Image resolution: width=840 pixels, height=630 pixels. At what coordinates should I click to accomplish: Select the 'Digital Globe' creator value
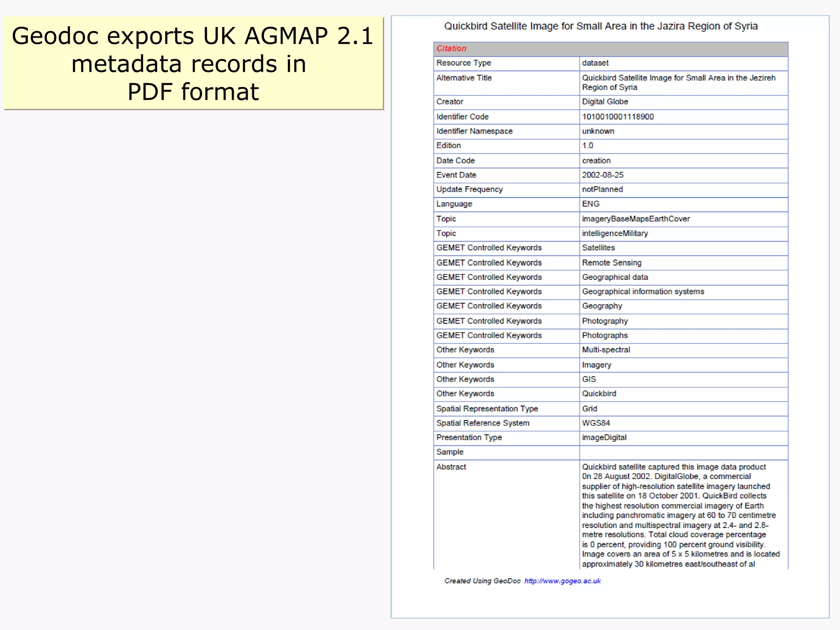pyautogui.click(x=605, y=102)
